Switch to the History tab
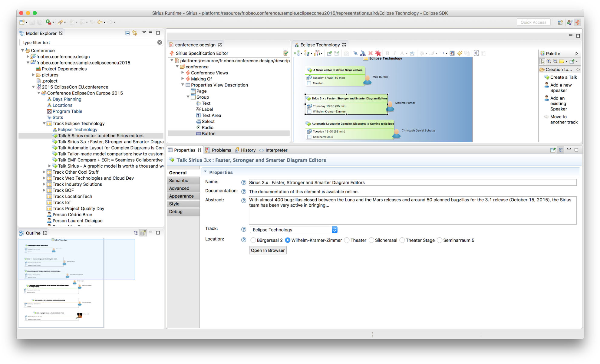Screen dimensions: 600x364 [246, 150]
